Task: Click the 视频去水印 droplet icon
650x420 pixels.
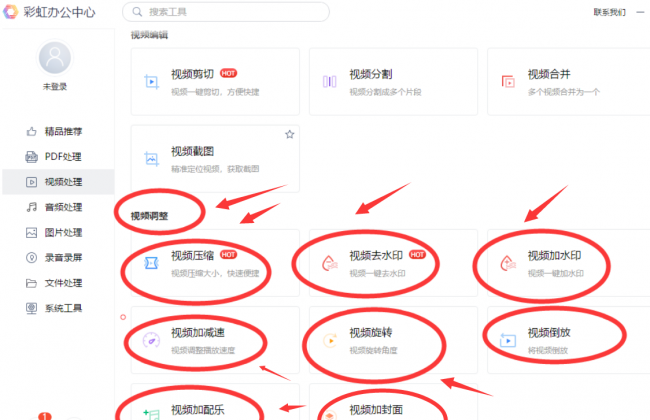Action: (330, 263)
